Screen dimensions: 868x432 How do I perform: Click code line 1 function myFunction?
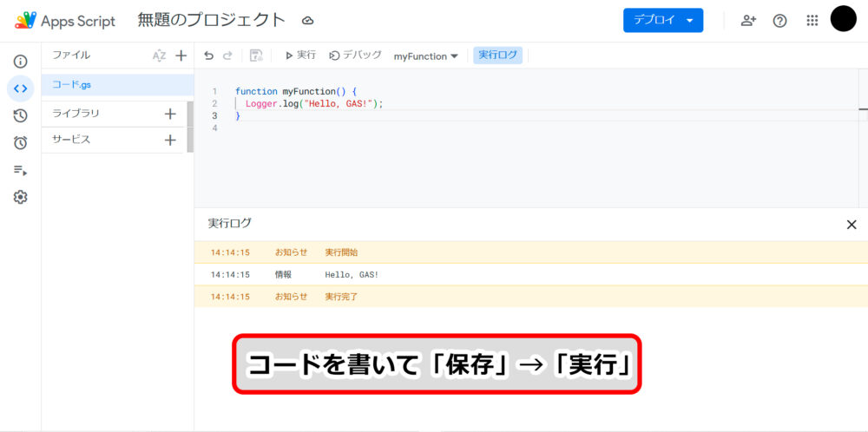296,91
